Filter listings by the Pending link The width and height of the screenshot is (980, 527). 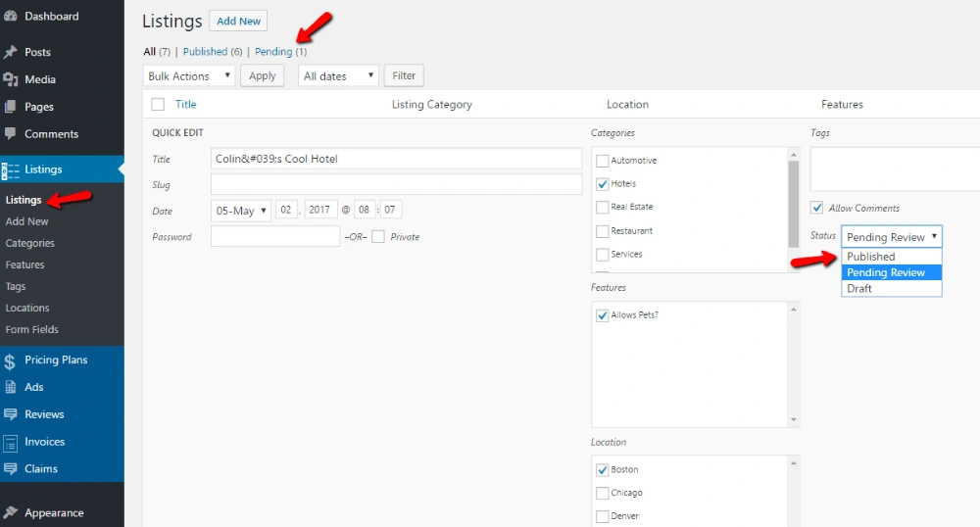pyautogui.click(x=273, y=51)
